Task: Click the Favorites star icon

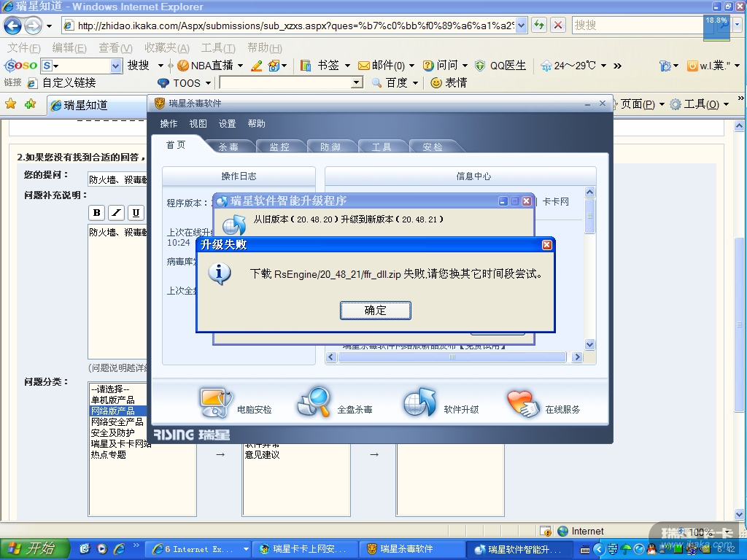Action: [x=10, y=104]
